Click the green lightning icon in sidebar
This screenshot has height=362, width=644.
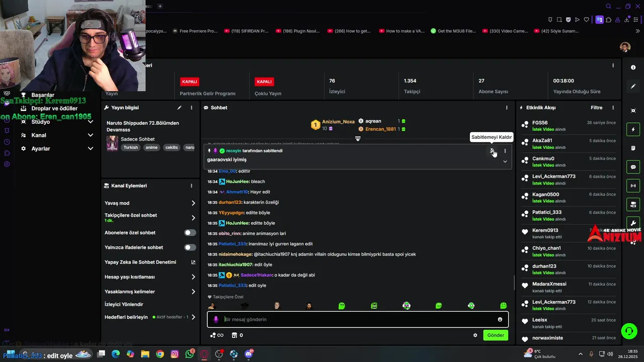pos(633,129)
